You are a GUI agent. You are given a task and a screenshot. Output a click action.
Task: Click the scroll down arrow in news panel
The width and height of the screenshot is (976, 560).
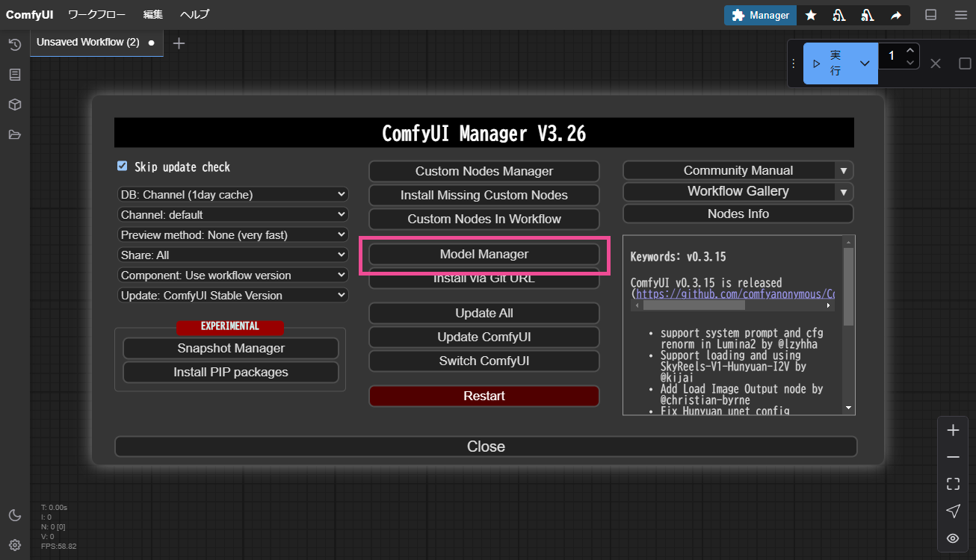[848, 408]
